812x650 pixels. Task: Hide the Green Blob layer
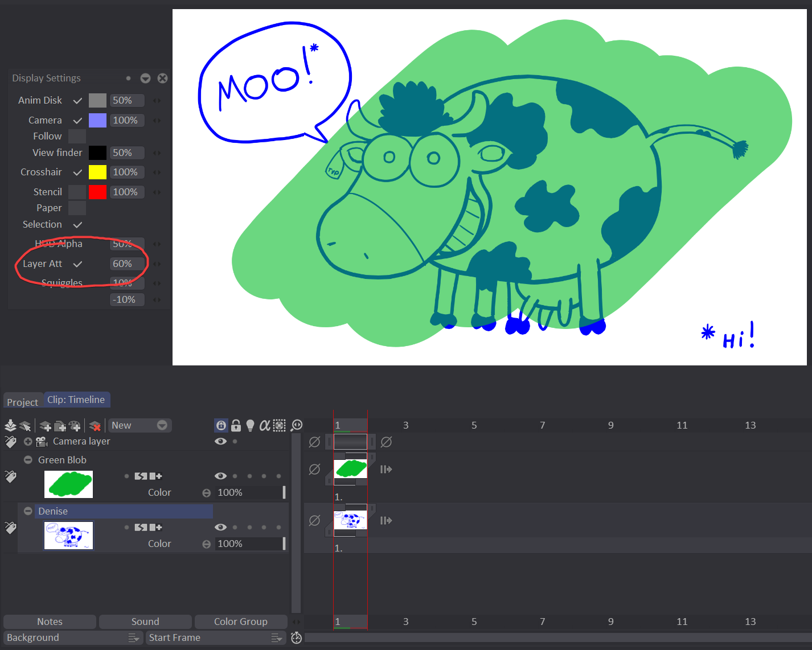[x=220, y=476]
